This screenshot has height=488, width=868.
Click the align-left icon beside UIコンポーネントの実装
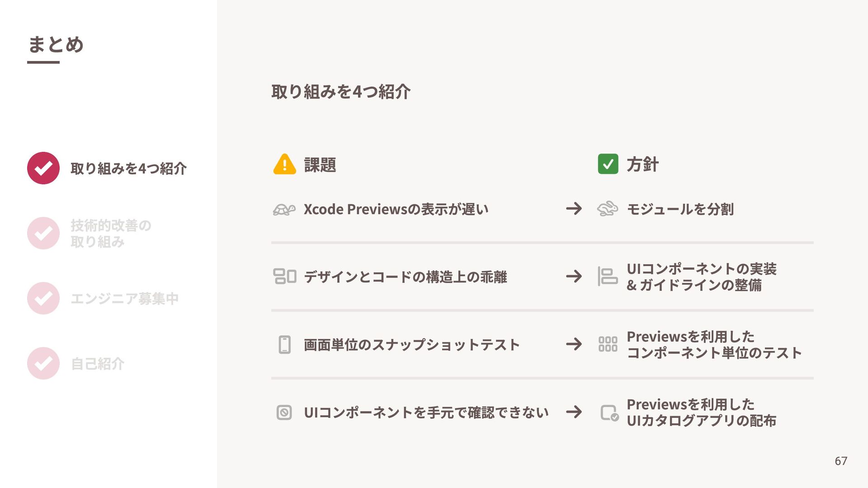tap(608, 276)
